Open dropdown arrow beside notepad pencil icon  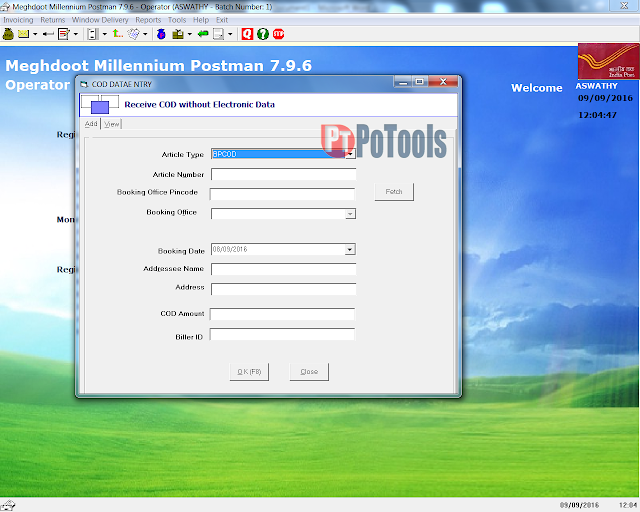(76, 34)
